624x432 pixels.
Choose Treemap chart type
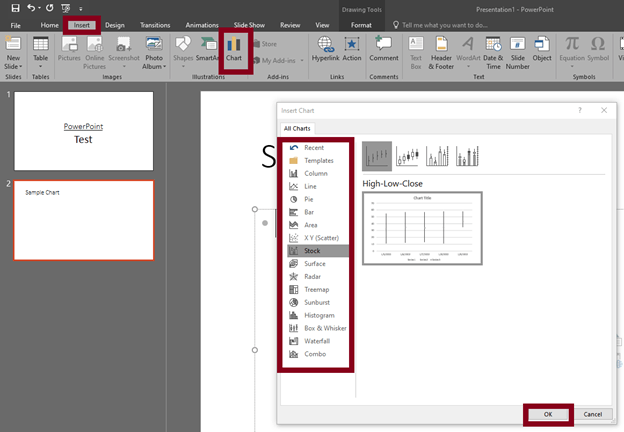click(318, 289)
